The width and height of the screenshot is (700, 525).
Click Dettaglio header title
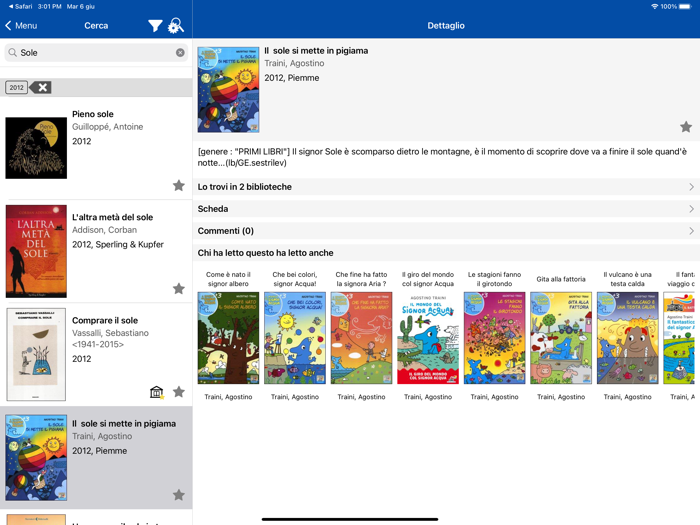(446, 26)
